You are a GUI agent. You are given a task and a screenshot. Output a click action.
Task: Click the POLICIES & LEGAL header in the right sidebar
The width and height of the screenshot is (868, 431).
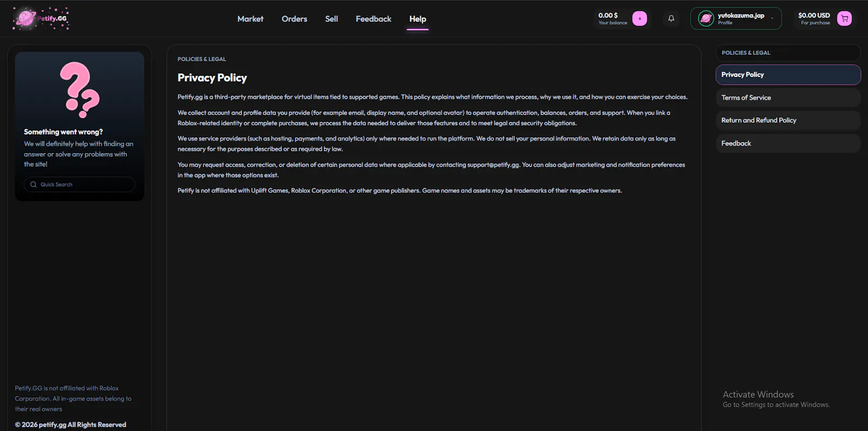(746, 53)
